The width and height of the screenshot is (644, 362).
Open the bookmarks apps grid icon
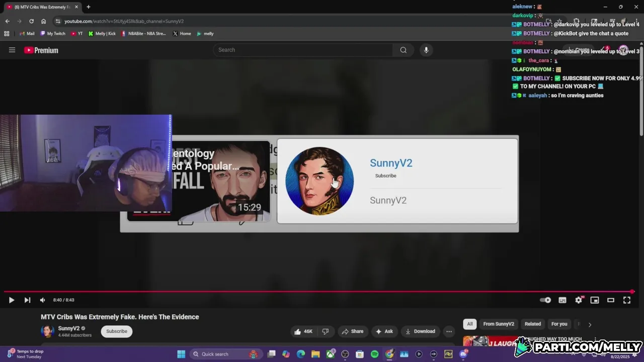pos(7,34)
